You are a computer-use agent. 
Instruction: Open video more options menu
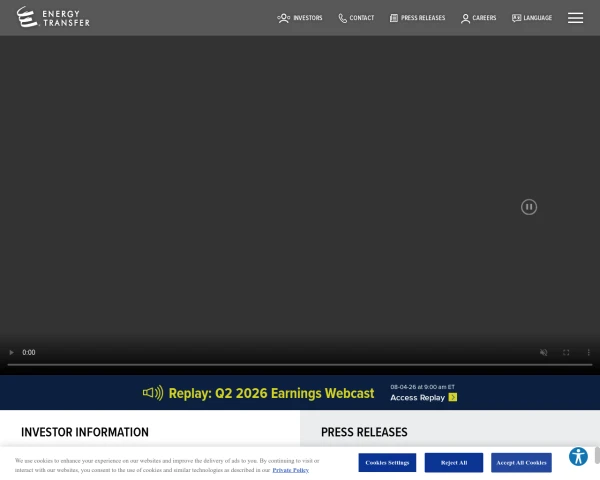click(x=589, y=352)
